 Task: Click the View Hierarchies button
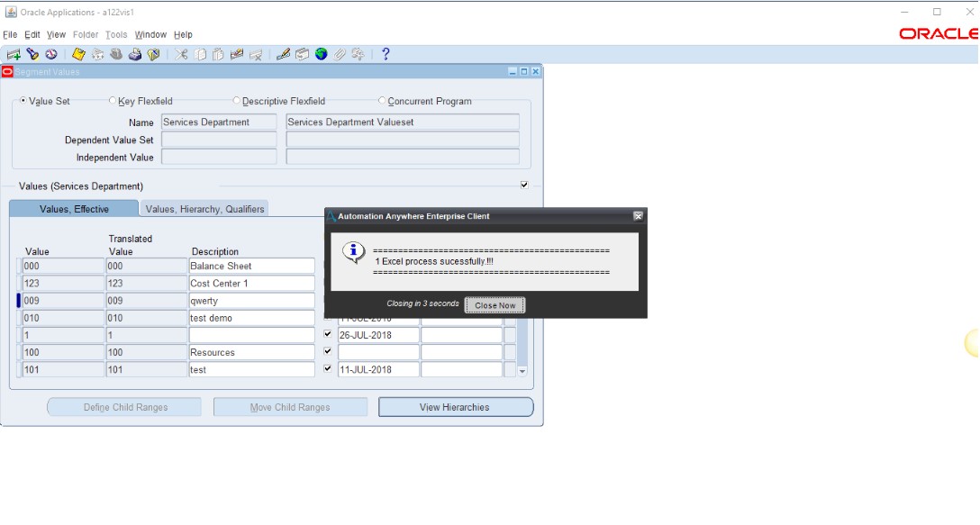pyautogui.click(x=455, y=407)
